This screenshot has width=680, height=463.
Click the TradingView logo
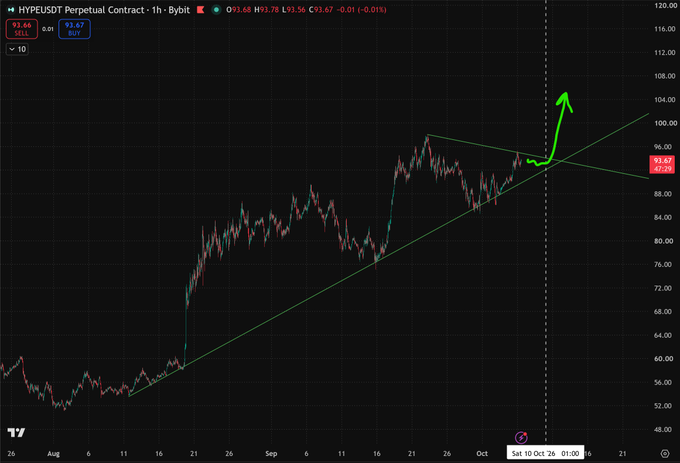tap(16, 432)
